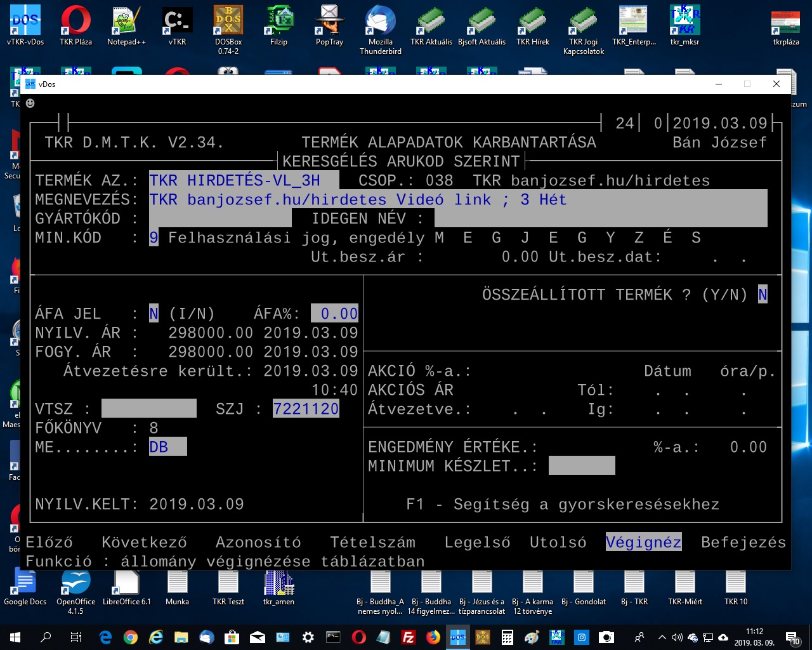Select the Következő menu item

(x=144, y=542)
